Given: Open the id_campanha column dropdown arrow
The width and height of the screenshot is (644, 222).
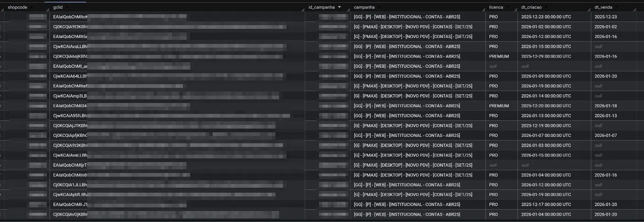Looking at the screenshot, I should point(339,7).
